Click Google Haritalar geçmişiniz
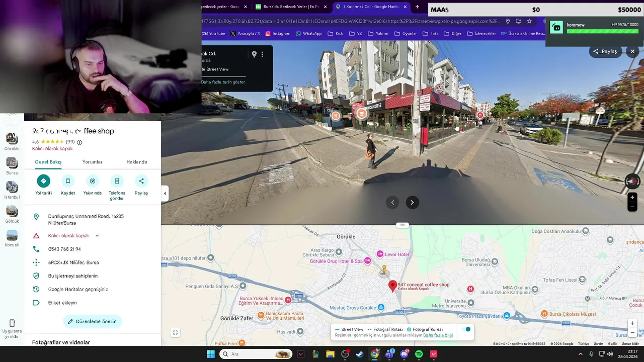This screenshot has width=644, height=362. point(78,289)
